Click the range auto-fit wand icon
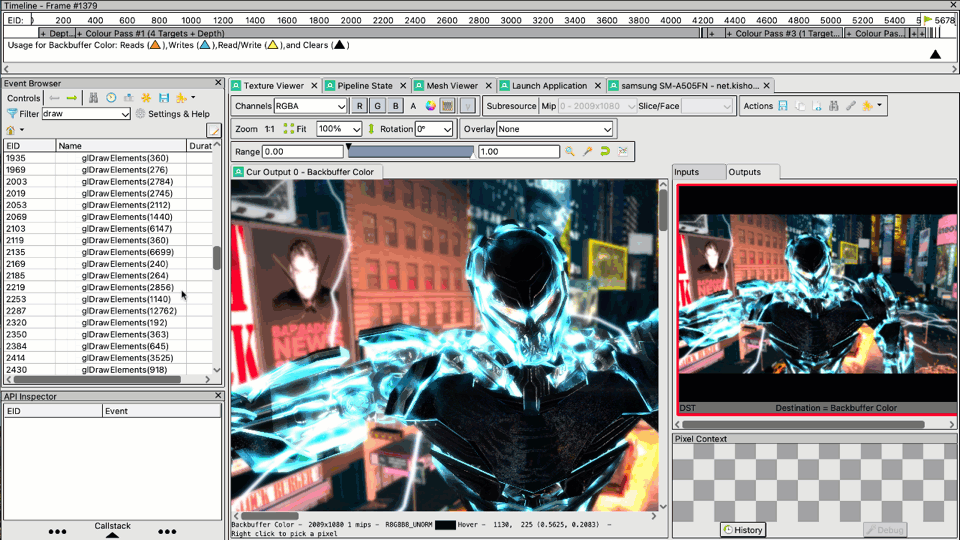 coord(588,151)
